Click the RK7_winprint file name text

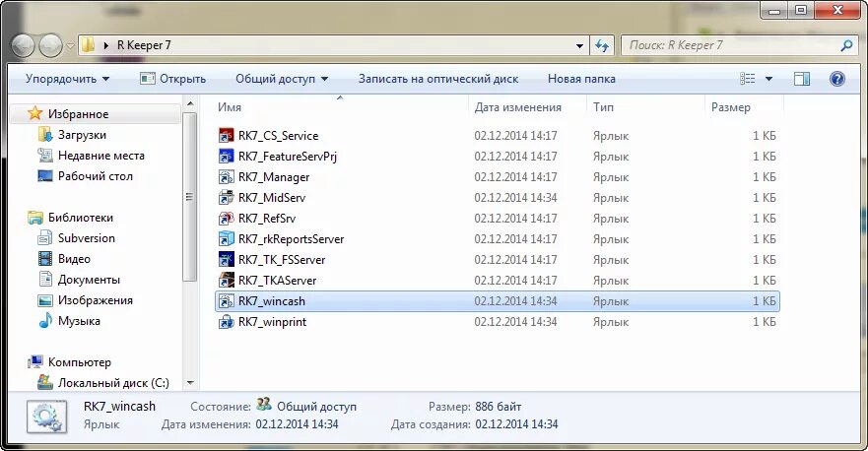click(272, 322)
